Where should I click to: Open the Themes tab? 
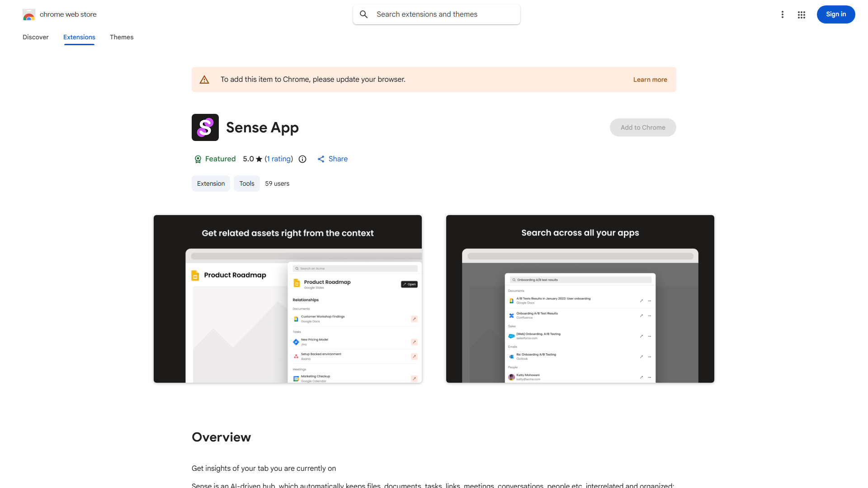click(122, 37)
